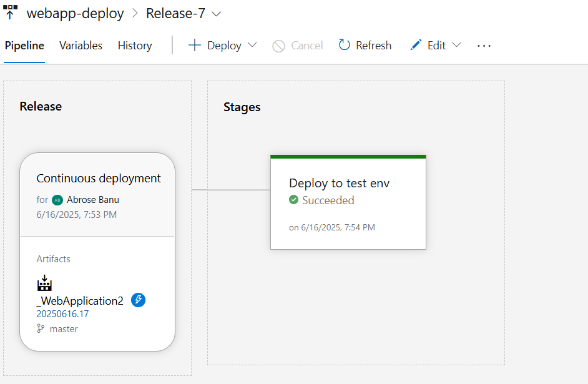Click the build artifact factory icon

click(x=44, y=283)
